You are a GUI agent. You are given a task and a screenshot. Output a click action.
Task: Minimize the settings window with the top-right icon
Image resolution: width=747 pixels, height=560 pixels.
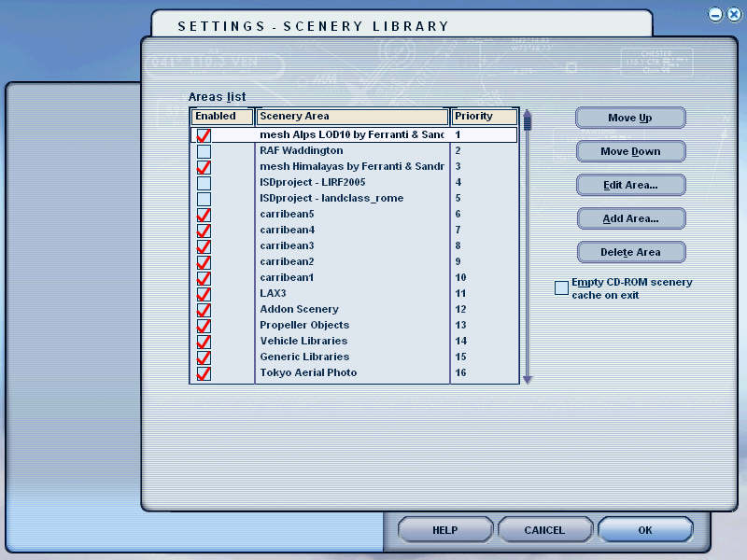(715, 14)
